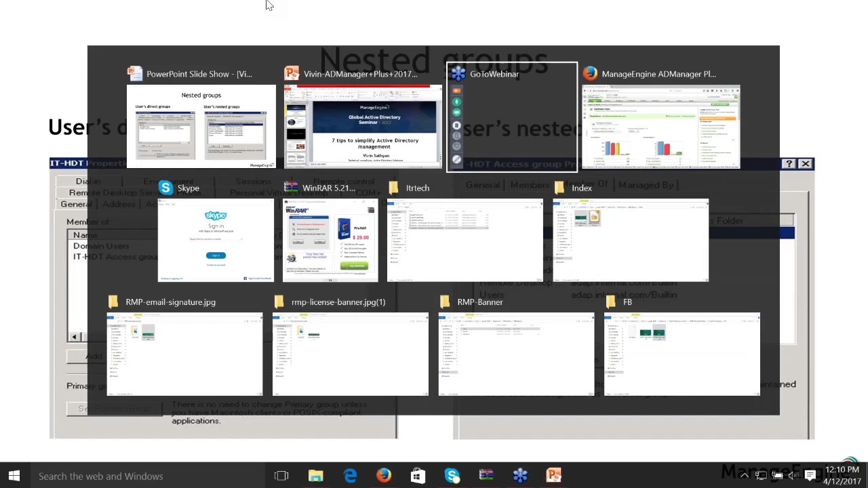
Task: Open the Action Center notifications icon
Action: [x=810, y=476]
